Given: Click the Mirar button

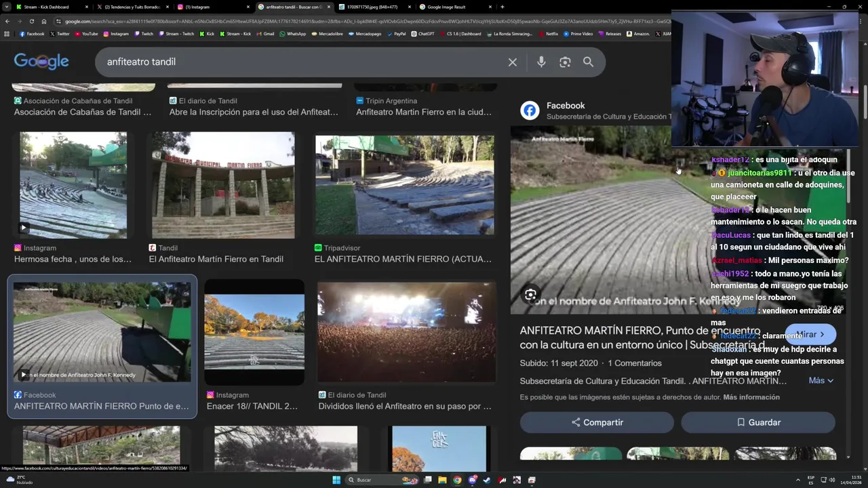Looking at the screenshot, I should coord(810,334).
